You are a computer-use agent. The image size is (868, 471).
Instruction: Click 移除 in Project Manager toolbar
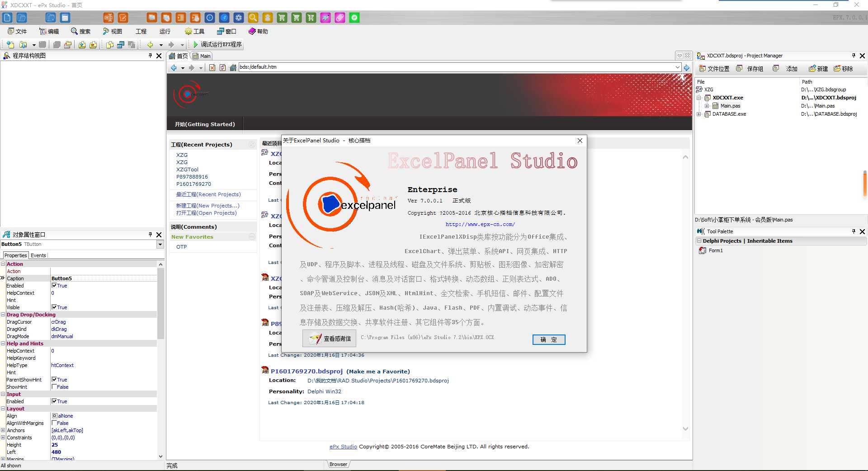(844, 69)
